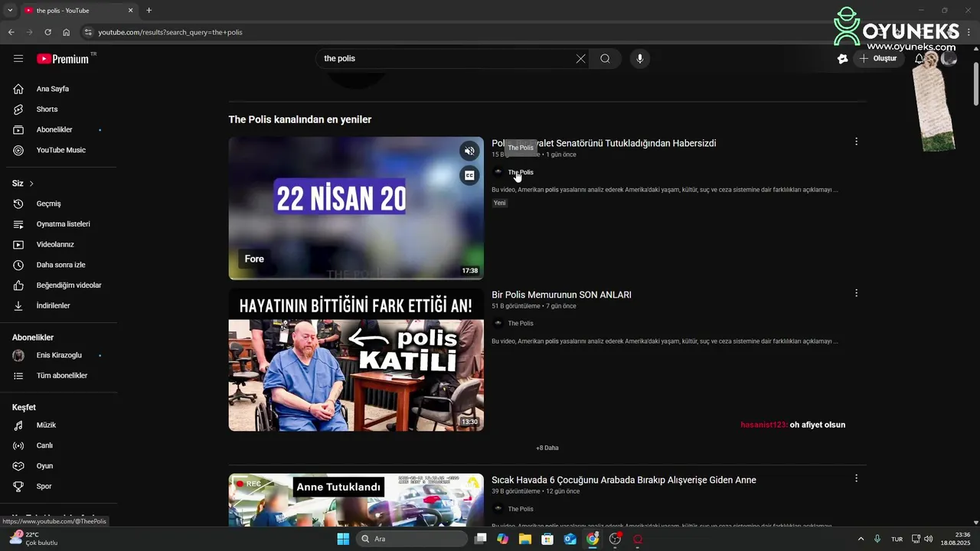
Task: Reload the page
Action: pyautogui.click(x=47, y=32)
